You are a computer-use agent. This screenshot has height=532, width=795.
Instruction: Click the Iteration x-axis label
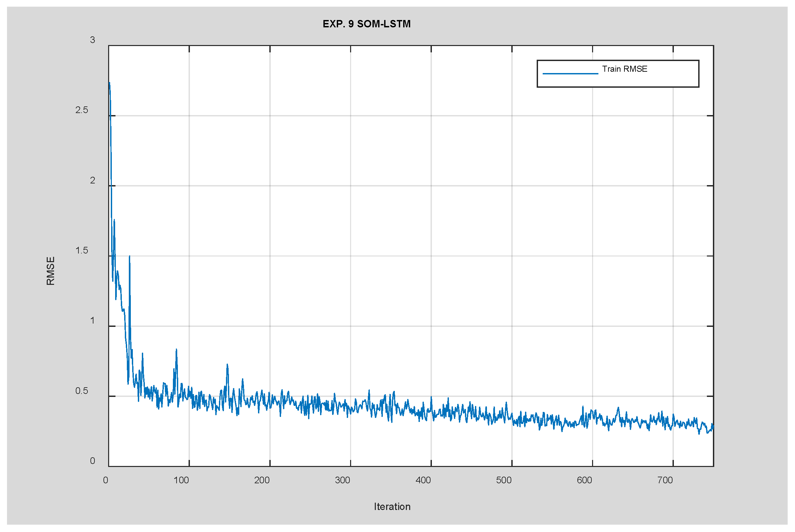point(392,507)
